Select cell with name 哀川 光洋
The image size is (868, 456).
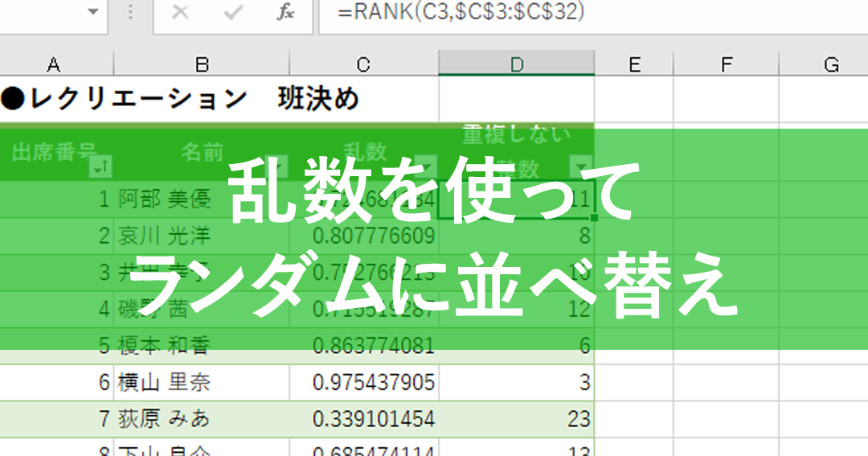click(202, 236)
